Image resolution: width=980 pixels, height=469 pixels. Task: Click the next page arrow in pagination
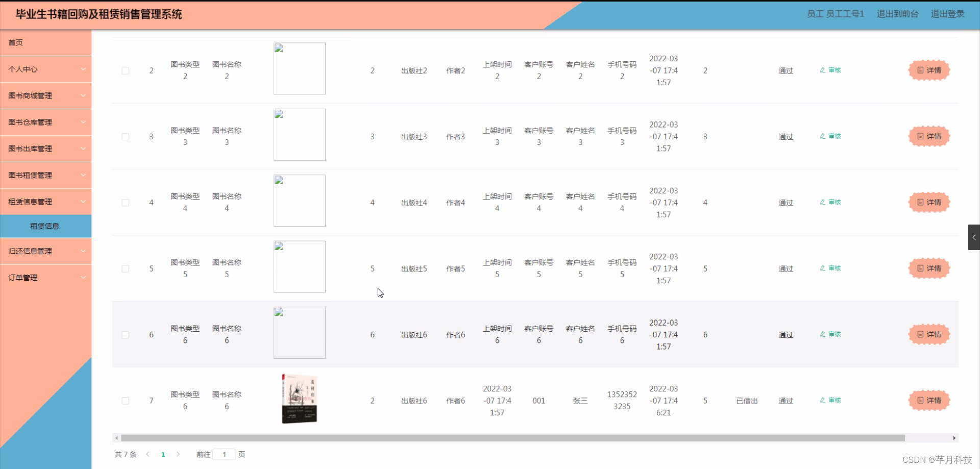point(178,454)
